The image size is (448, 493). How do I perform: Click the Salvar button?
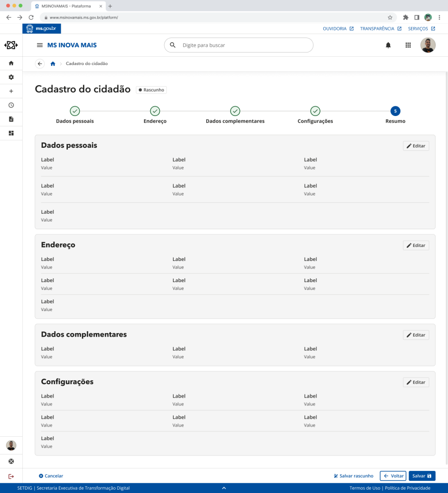[x=422, y=476]
